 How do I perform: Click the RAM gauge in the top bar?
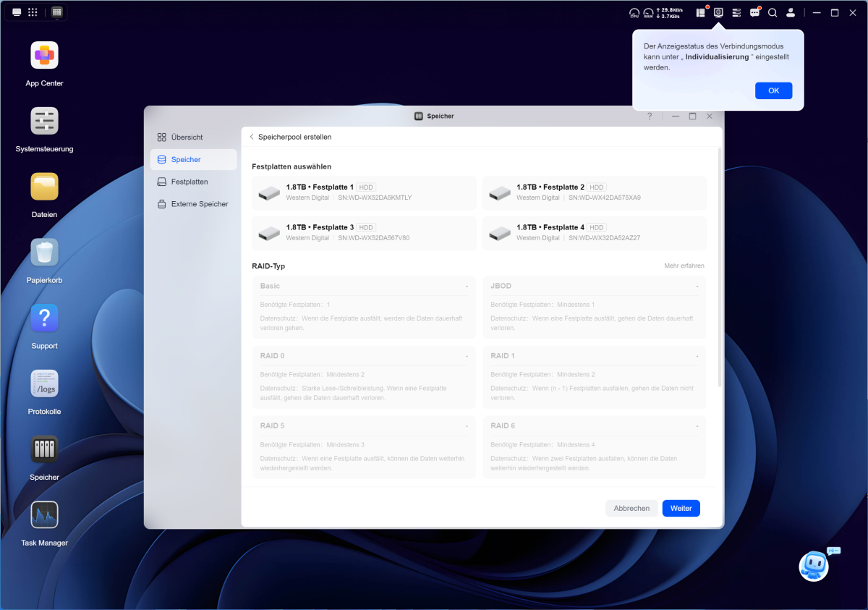649,13
